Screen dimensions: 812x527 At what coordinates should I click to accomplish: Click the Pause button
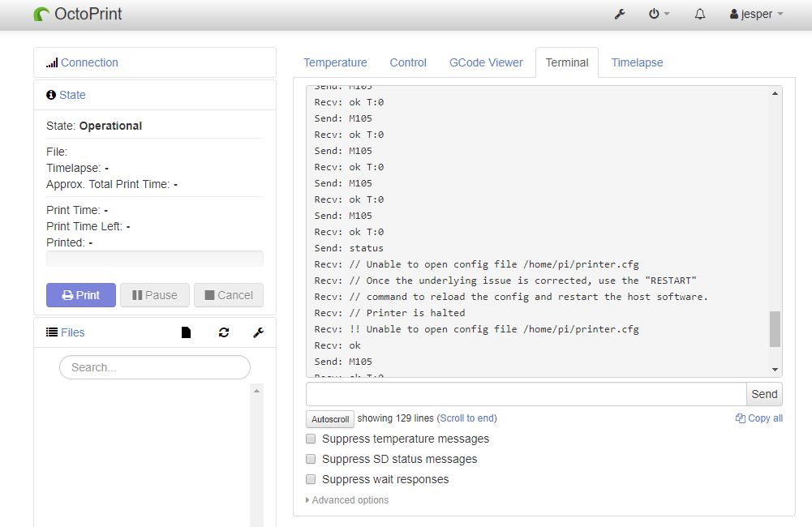pyautogui.click(x=154, y=295)
